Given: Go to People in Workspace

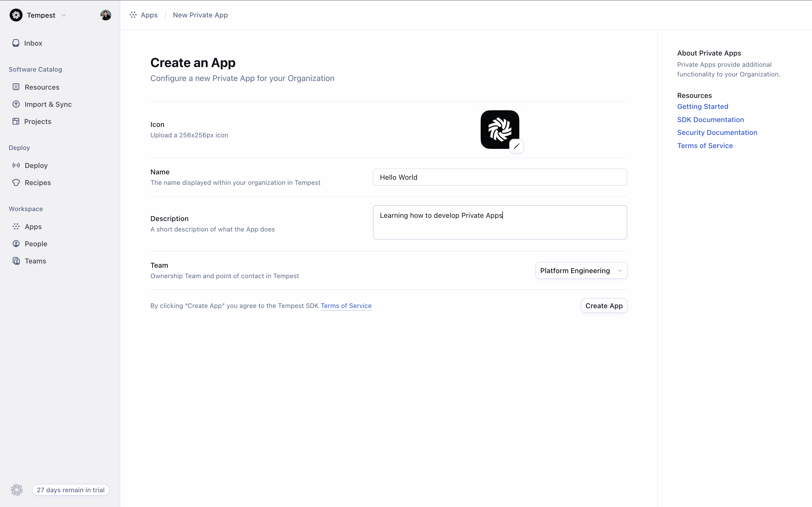Looking at the screenshot, I should (35, 244).
